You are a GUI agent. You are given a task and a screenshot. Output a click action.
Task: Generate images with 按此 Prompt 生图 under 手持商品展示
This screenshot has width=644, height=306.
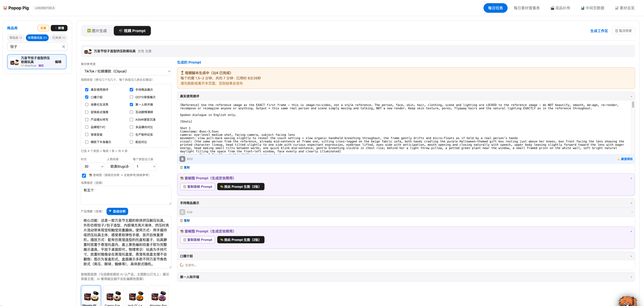[241, 240]
